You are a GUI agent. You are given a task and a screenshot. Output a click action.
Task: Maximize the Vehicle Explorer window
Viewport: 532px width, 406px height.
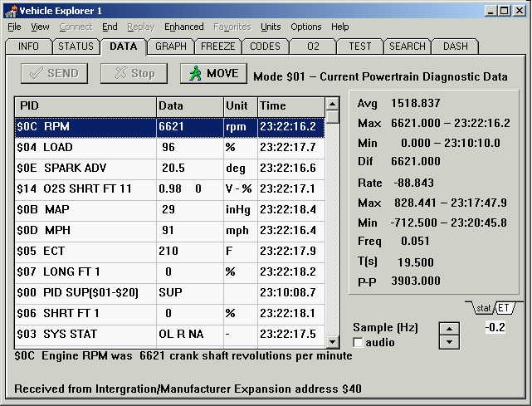(504, 11)
